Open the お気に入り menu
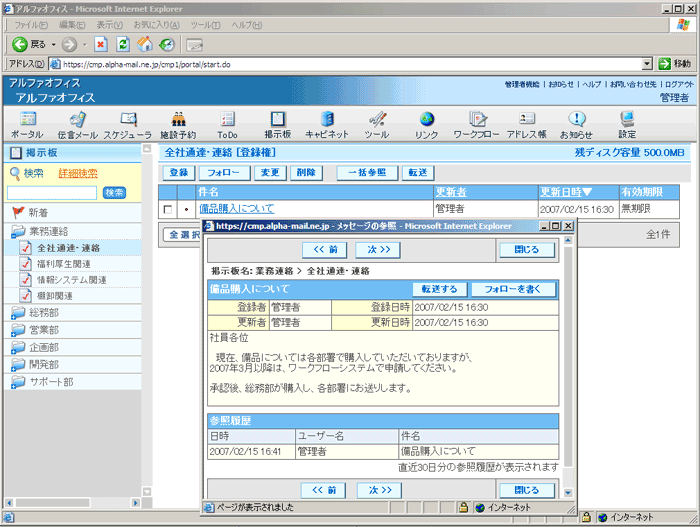The width and height of the screenshot is (700, 527). coord(156,25)
